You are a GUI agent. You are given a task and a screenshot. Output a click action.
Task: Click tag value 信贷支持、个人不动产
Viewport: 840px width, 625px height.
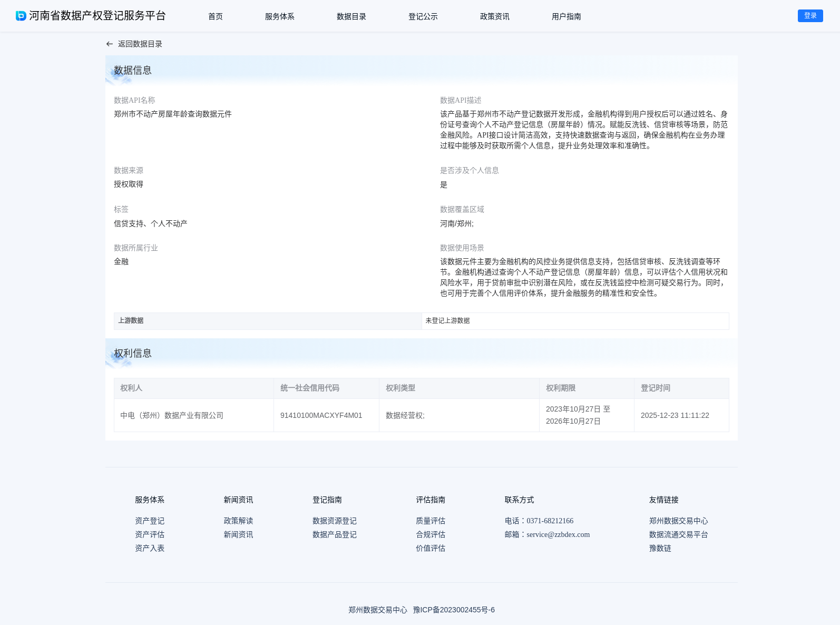tap(151, 223)
